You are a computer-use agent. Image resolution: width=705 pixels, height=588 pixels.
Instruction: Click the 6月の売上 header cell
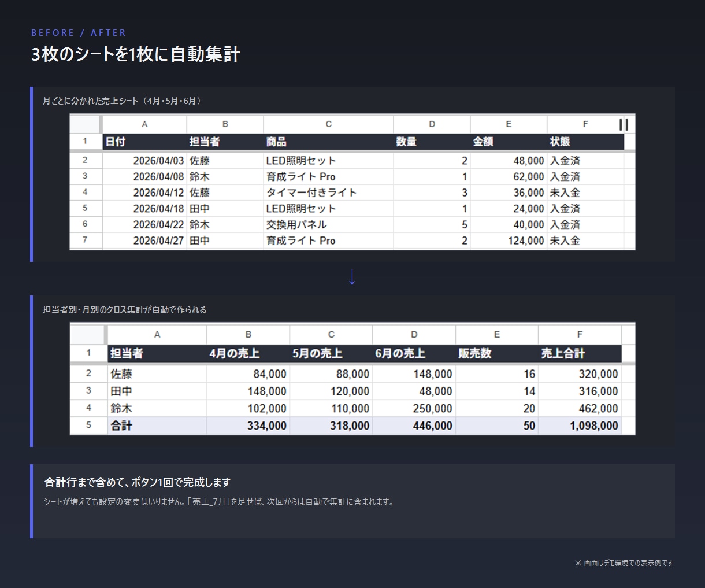click(414, 353)
